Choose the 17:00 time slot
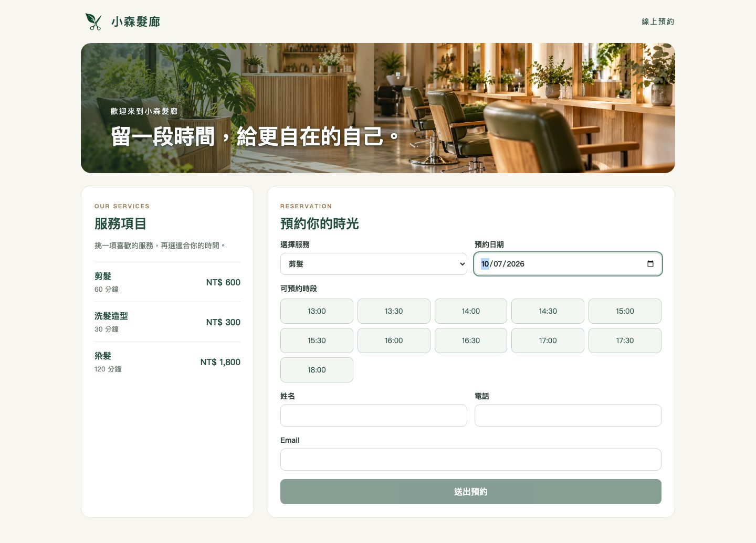Viewport: 756px width, 543px height. pyautogui.click(x=548, y=340)
